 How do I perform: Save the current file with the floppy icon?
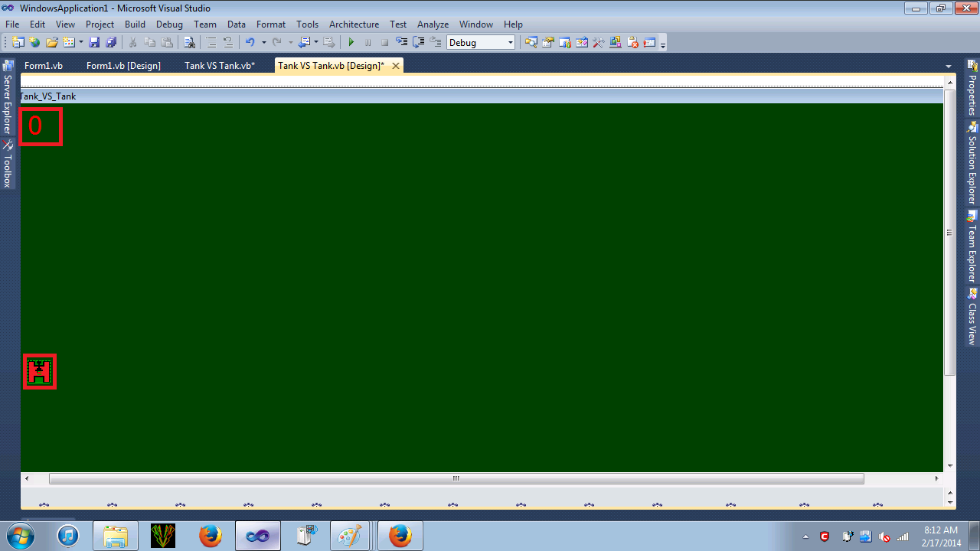pos(94,43)
